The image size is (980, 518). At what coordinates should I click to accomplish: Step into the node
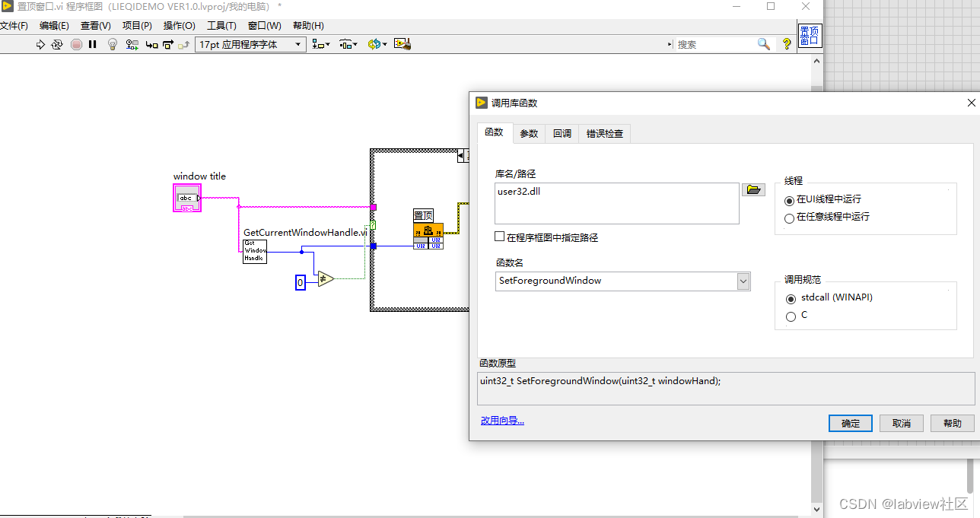coord(151,44)
